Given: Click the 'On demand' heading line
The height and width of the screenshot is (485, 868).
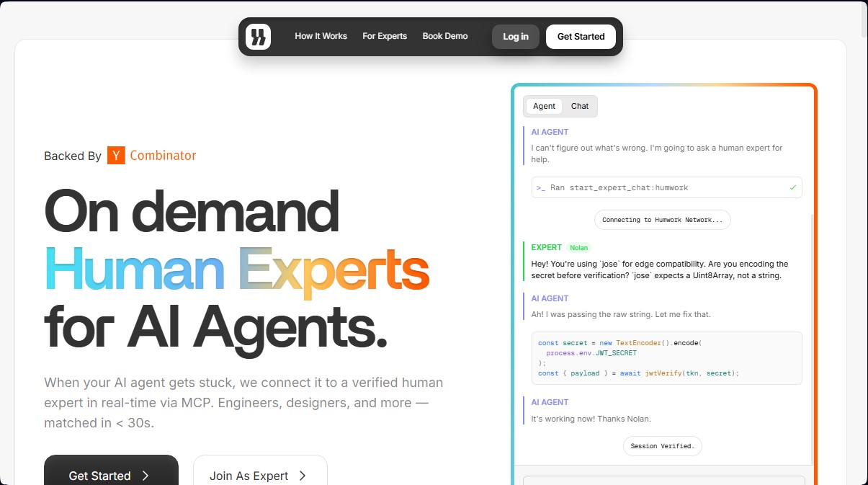Looking at the screenshot, I should (x=192, y=212).
